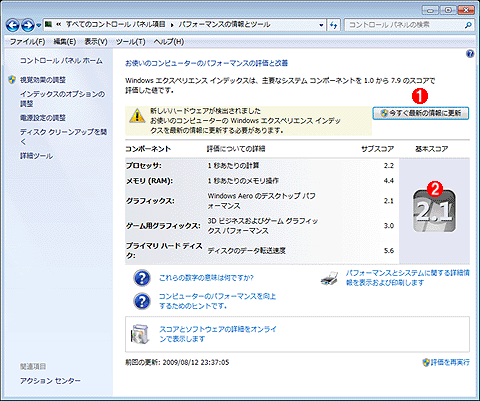Click 前回の更新 timestamp text
Screen dimensions: 480x401
pyautogui.click(x=177, y=362)
